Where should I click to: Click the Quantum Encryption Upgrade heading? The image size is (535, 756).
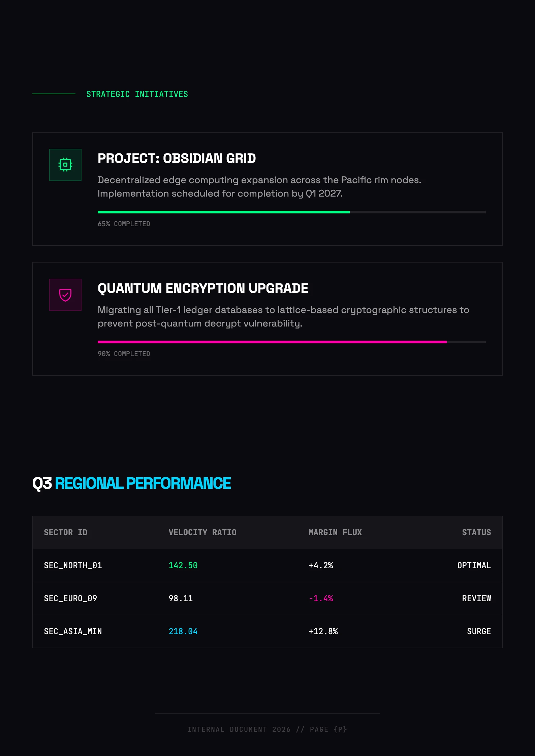click(x=203, y=288)
